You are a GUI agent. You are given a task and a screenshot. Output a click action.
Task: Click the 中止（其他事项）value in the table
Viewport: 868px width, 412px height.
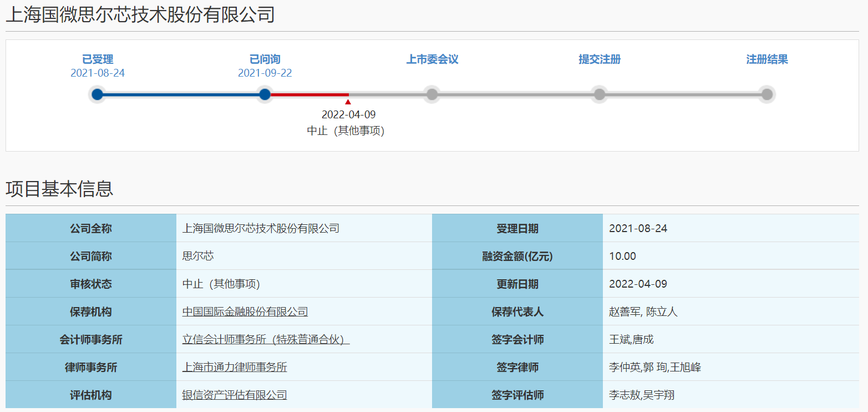pos(221,284)
